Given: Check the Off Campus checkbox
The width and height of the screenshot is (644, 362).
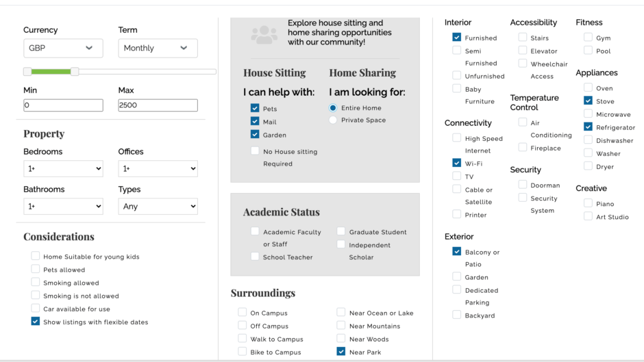Looking at the screenshot, I should (242, 325).
